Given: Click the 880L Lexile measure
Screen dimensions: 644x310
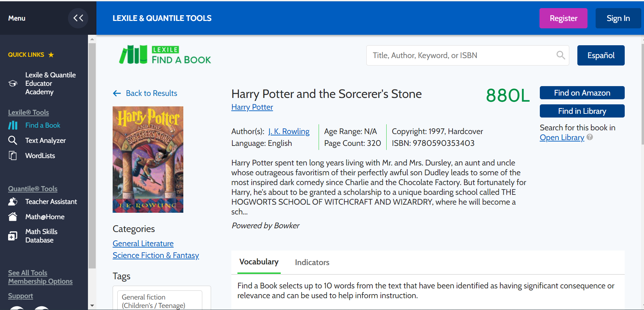Looking at the screenshot, I should (x=508, y=96).
